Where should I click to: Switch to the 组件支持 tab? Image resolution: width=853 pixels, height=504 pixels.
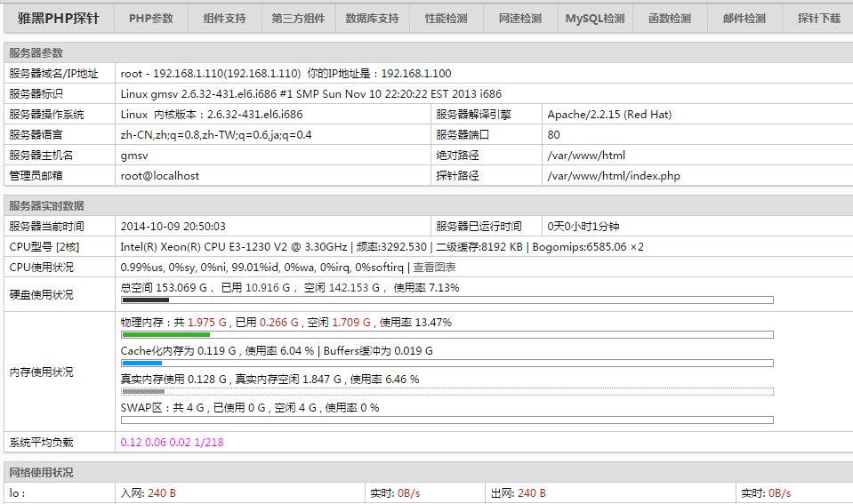[x=224, y=19]
